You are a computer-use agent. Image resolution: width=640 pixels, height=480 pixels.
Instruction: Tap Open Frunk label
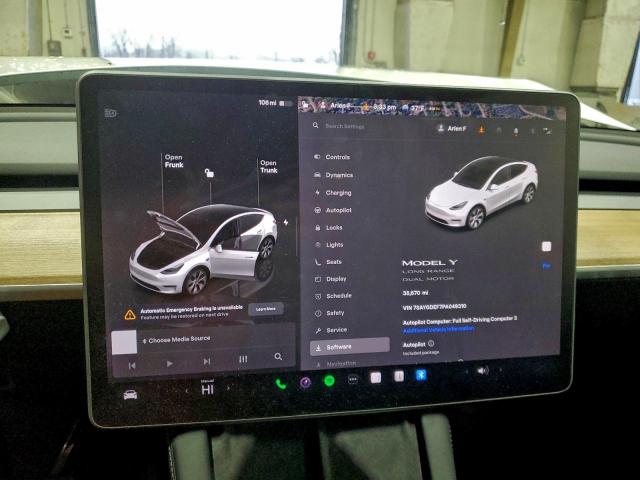(x=174, y=161)
